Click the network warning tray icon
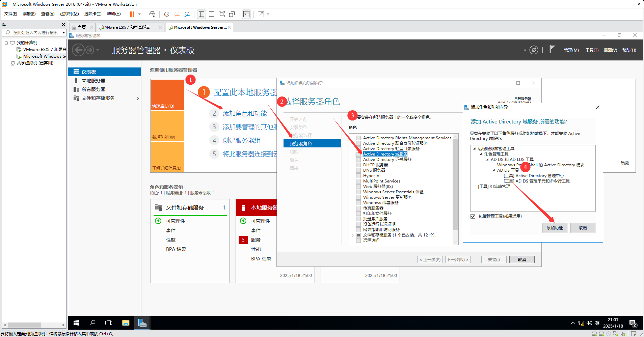644x337 pixels. tap(581, 323)
